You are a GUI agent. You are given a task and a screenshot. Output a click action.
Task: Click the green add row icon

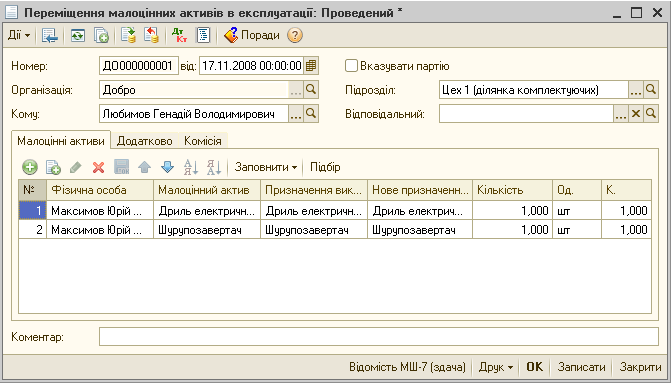tap(30, 167)
